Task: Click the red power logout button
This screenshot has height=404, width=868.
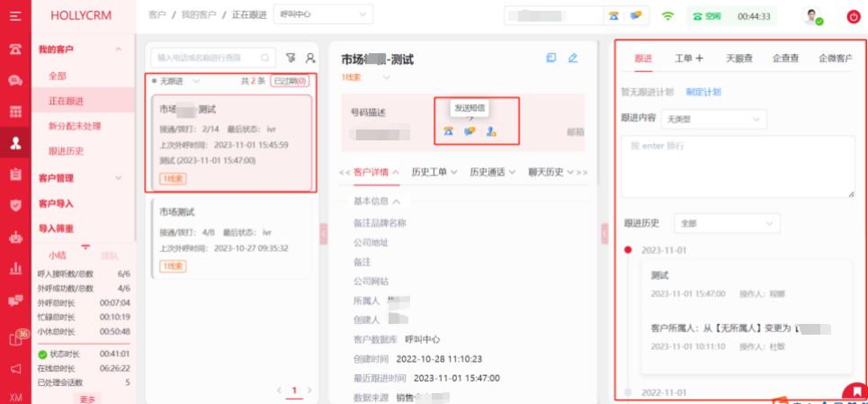Action: tap(853, 16)
